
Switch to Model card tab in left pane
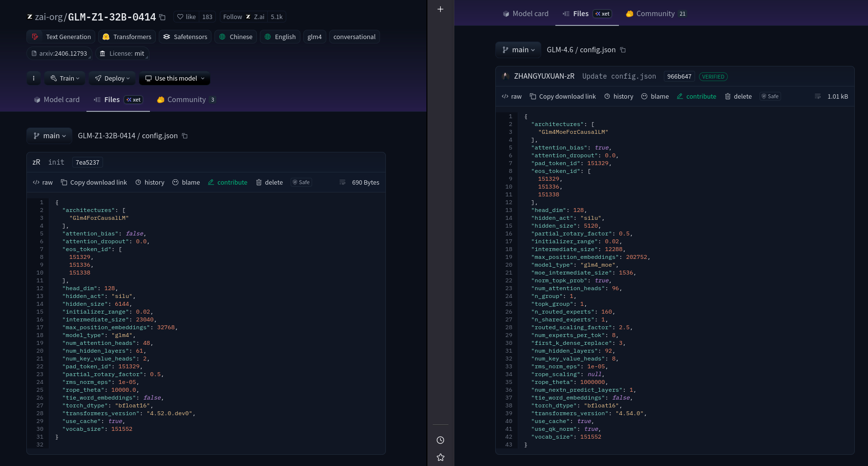[57, 100]
